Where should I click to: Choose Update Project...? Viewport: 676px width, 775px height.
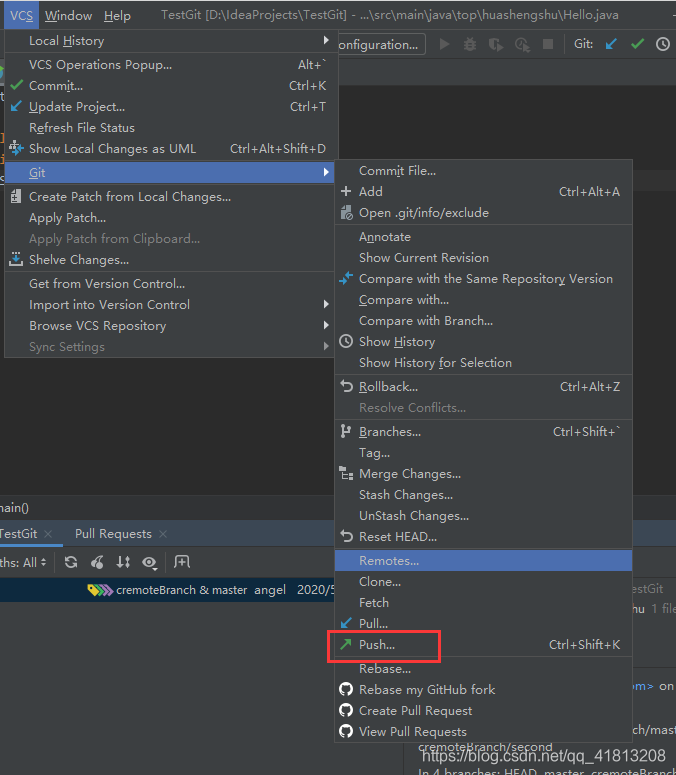pos(169,107)
